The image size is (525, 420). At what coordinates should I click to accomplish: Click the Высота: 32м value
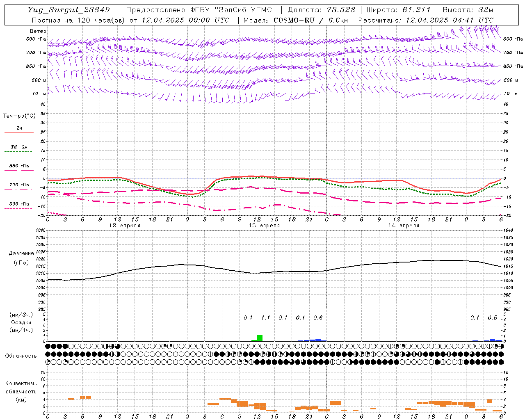[x=468, y=10]
